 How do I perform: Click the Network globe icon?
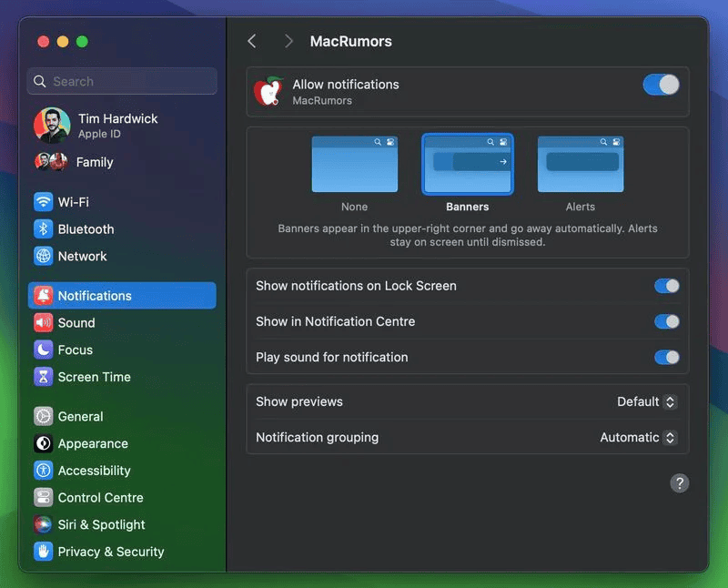coord(43,257)
